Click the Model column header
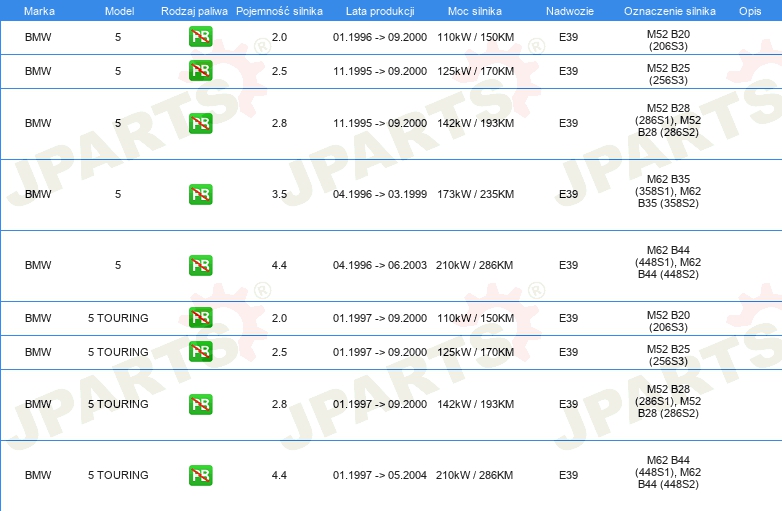This screenshot has height=511, width=782. (119, 11)
